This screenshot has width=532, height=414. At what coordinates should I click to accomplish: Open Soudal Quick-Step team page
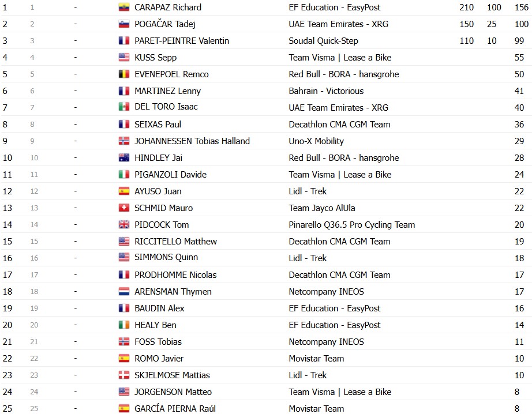click(323, 41)
